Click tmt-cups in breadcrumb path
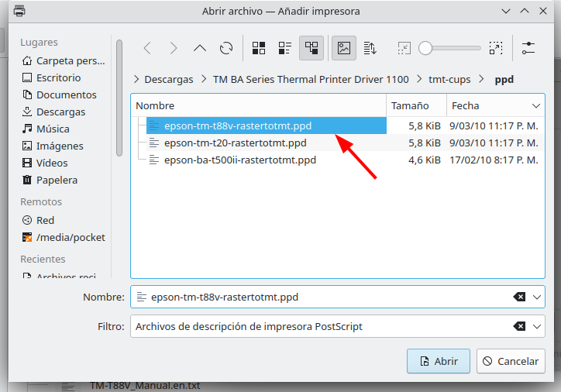The width and height of the screenshot is (561, 392). (x=449, y=79)
